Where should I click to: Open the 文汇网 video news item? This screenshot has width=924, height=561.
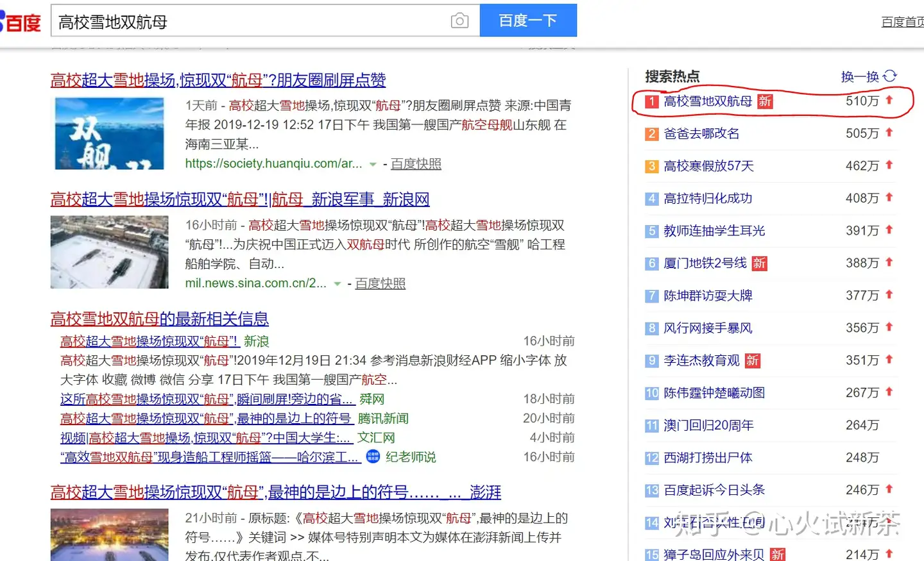[x=206, y=437]
